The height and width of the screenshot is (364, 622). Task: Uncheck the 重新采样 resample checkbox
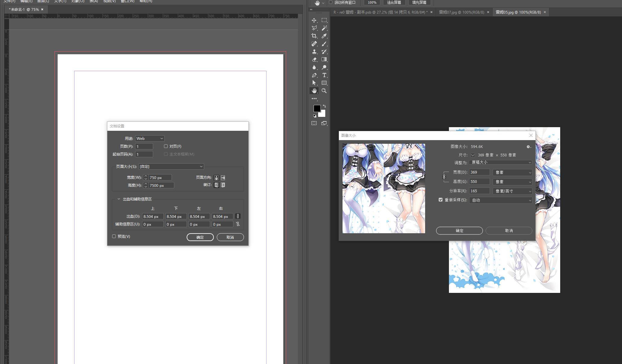coord(440,200)
